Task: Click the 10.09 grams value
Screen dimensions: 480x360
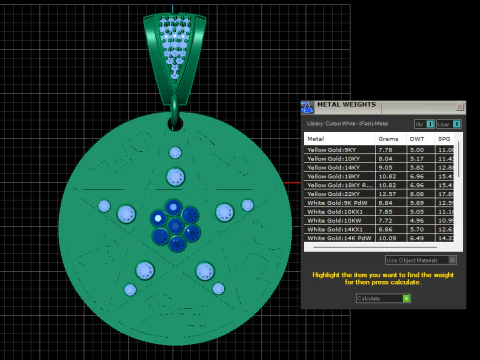Action: 387,238
